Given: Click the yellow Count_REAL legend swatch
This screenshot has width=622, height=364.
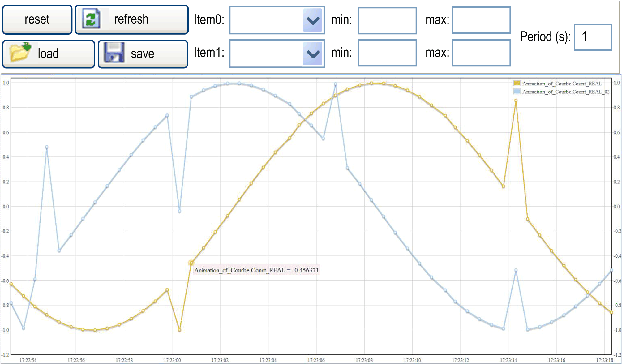Looking at the screenshot, I should pos(517,84).
